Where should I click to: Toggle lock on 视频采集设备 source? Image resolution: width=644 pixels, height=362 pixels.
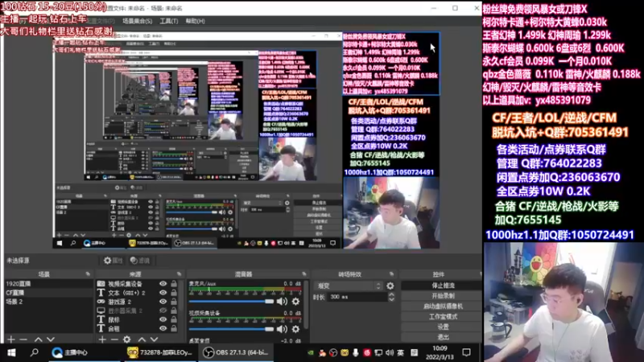coord(174,284)
